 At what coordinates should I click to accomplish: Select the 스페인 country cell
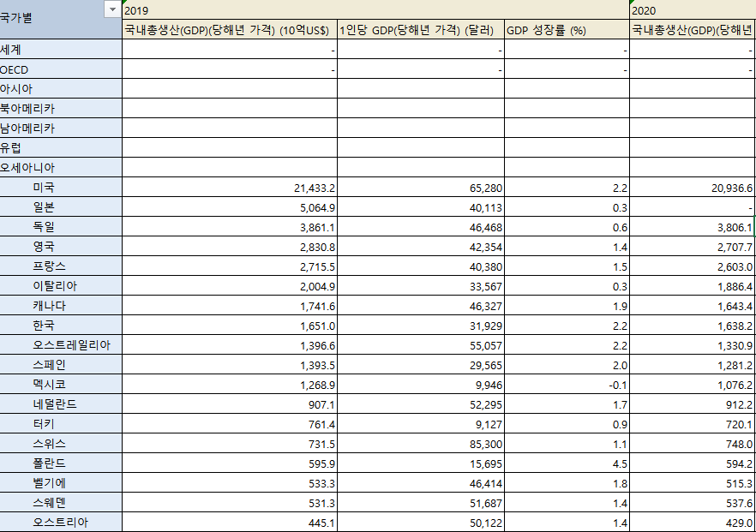tap(61, 365)
